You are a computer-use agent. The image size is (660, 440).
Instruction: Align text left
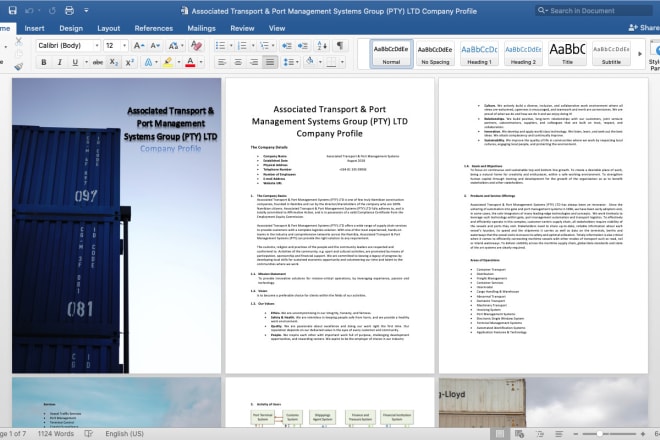click(222, 62)
